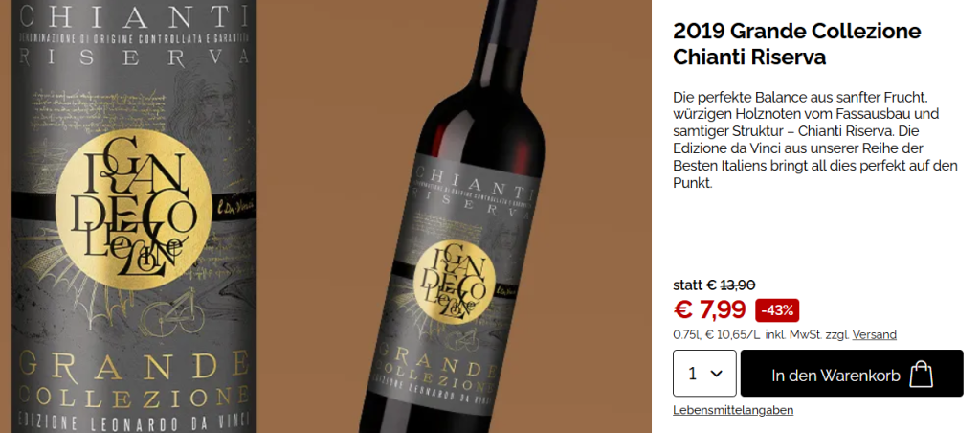Click the close-up label image on the left
The height and width of the screenshot is (433, 980).
click(134, 216)
